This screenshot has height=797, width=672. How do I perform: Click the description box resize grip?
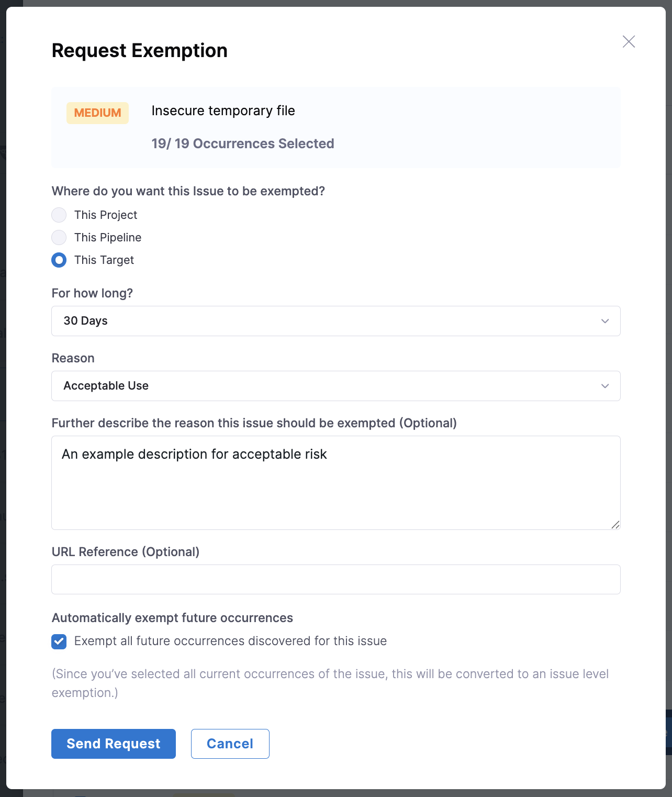coord(615,525)
